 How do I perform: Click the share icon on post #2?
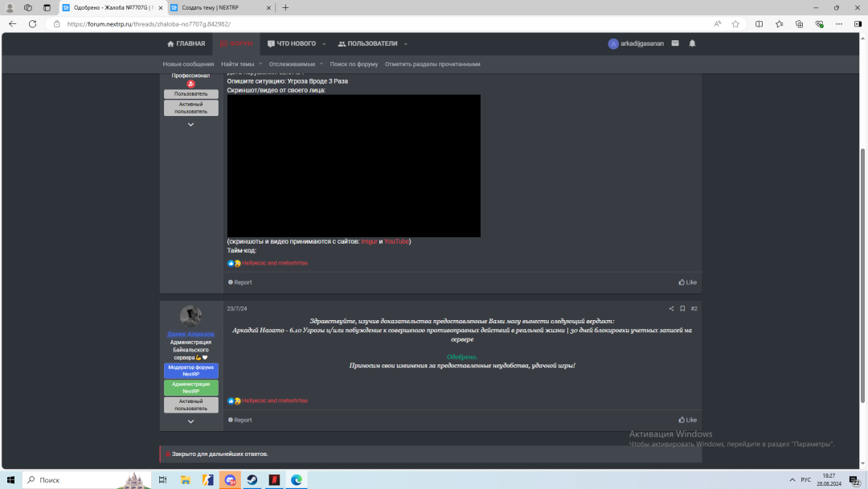click(x=672, y=309)
